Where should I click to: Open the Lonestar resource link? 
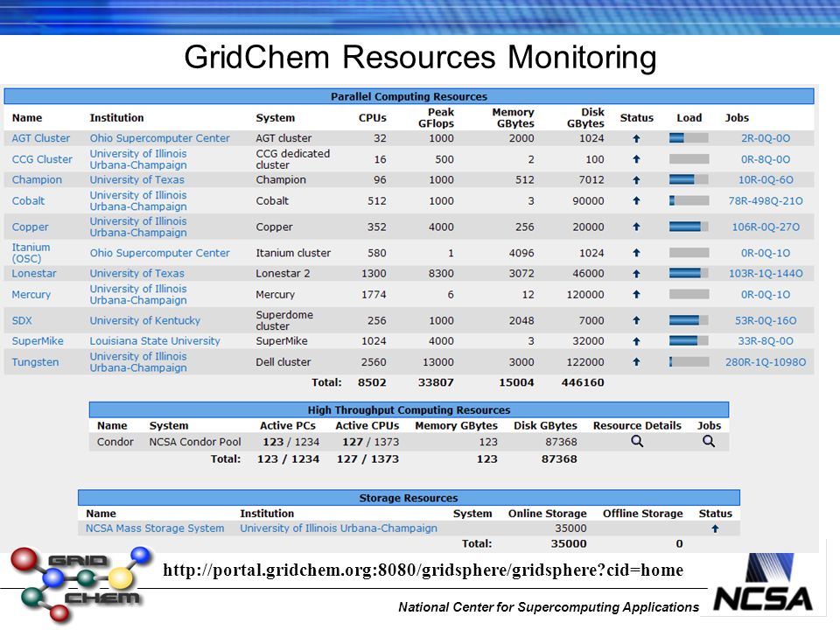34,273
